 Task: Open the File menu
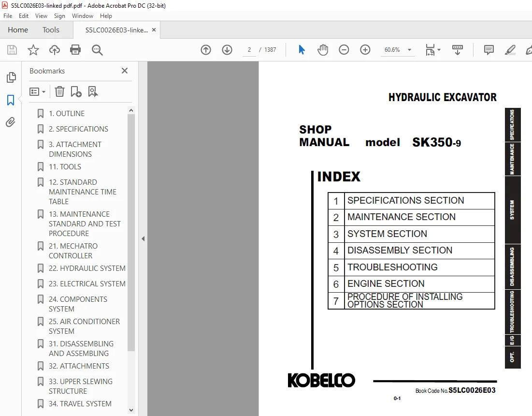(x=7, y=16)
